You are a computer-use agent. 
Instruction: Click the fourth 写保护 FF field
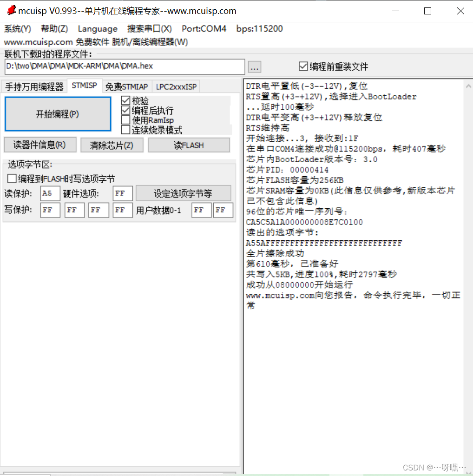[x=123, y=210]
